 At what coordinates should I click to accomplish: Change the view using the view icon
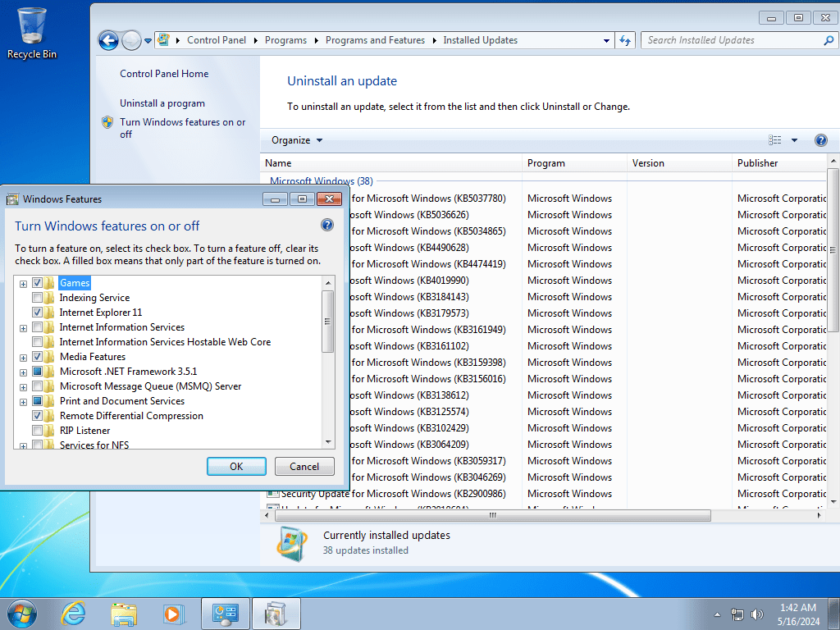pyautogui.click(x=774, y=140)
